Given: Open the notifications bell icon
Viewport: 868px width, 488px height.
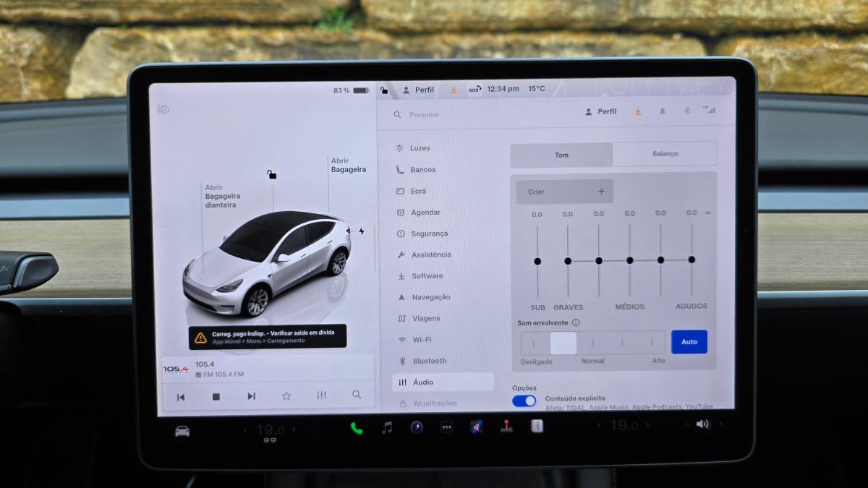Looking at the screenshot, I should 662,111.
